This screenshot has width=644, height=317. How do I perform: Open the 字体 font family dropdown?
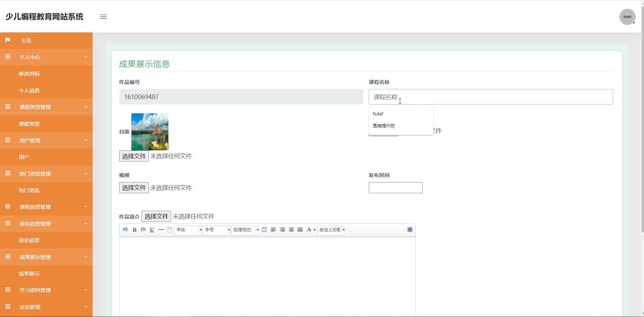[188, 230]
